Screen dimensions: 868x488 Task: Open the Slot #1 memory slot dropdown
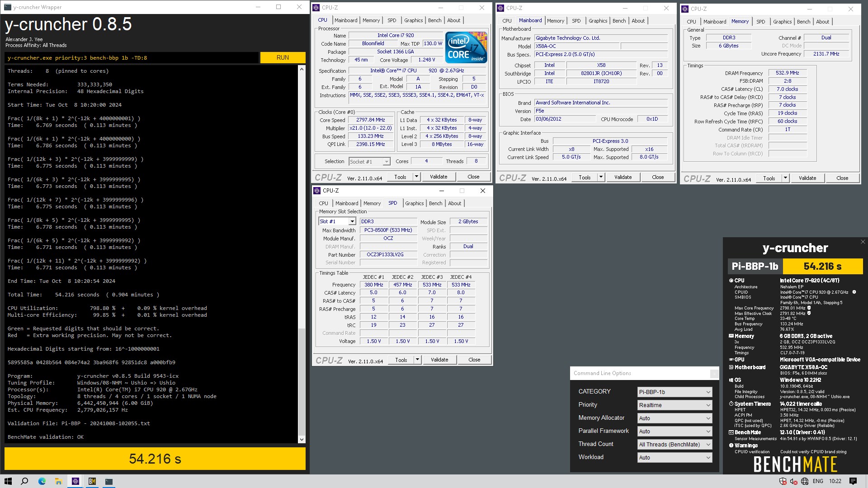(x=337, y=221)
